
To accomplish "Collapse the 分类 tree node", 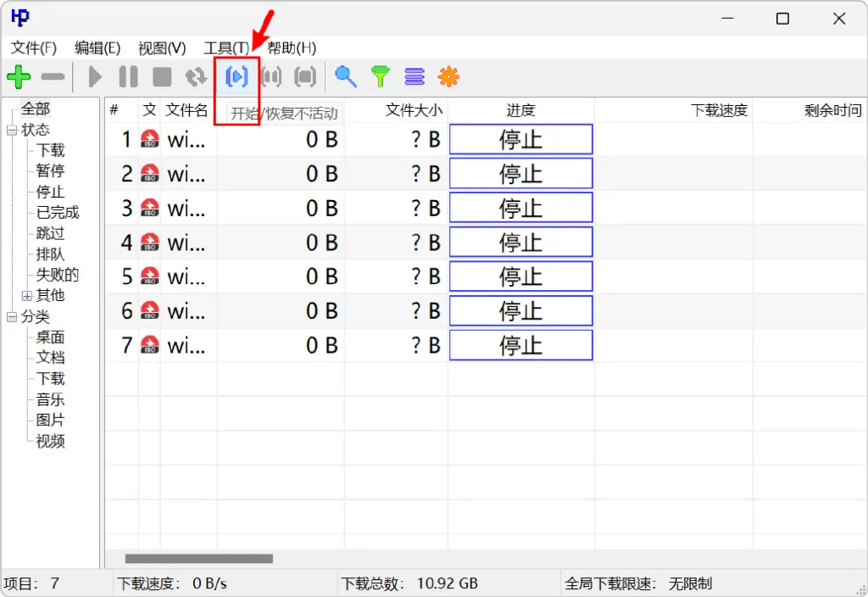I will 12,317.
